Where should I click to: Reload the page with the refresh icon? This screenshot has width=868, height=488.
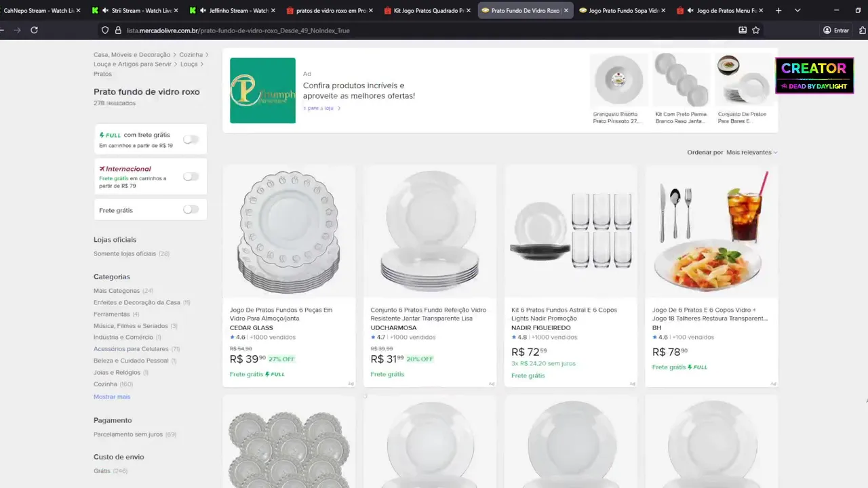(34, 30)
